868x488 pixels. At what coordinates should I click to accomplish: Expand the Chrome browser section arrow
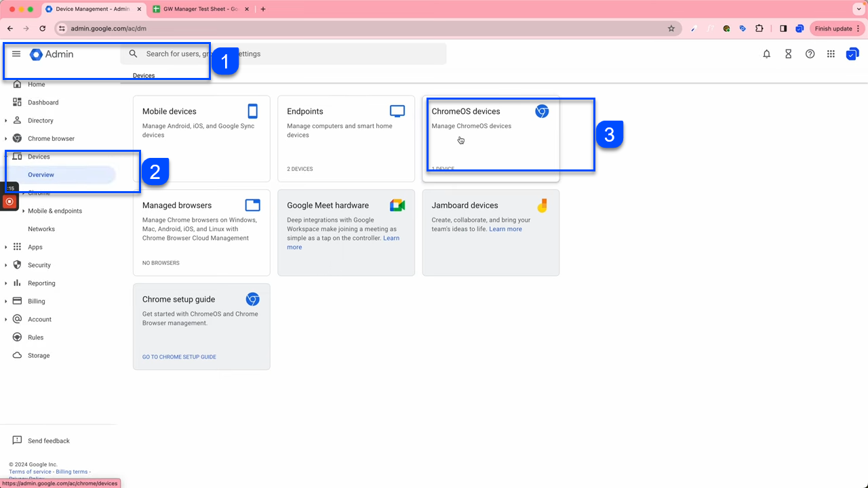point(6,139)
